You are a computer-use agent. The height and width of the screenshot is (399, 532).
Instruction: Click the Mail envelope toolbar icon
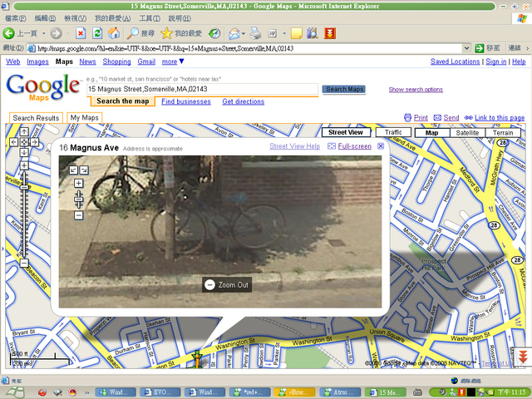point(234,33)
